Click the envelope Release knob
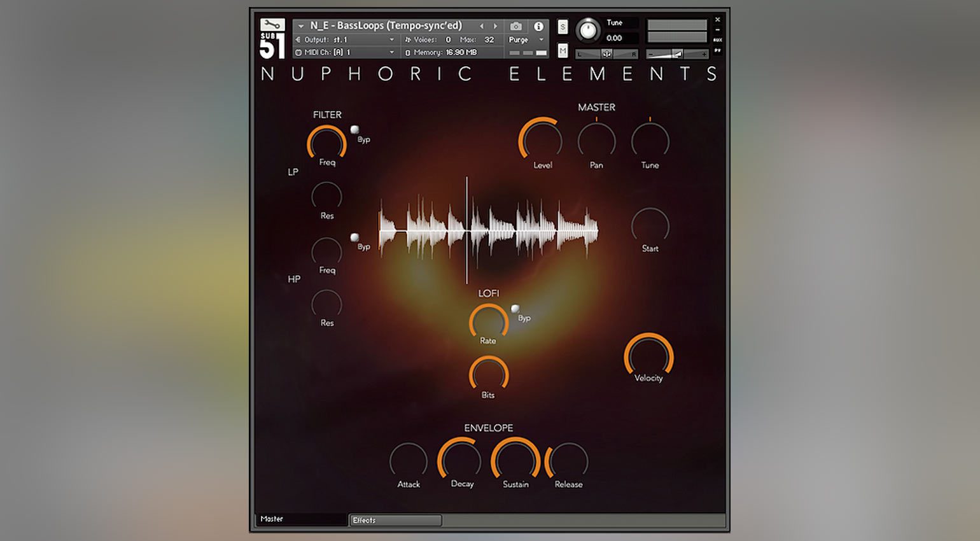 click(568, 461)
